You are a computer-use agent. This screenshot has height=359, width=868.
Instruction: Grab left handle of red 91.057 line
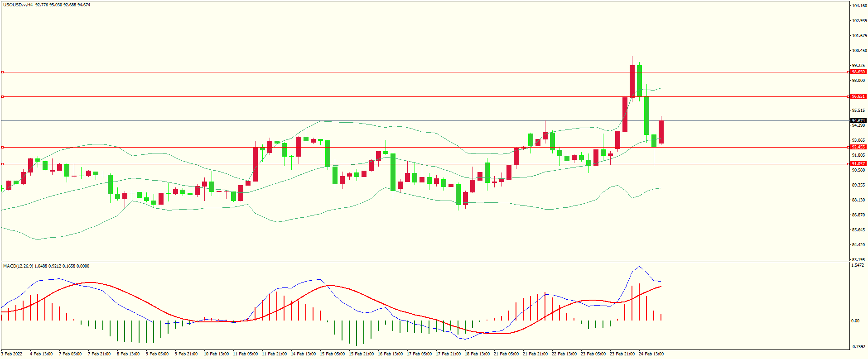2,164
